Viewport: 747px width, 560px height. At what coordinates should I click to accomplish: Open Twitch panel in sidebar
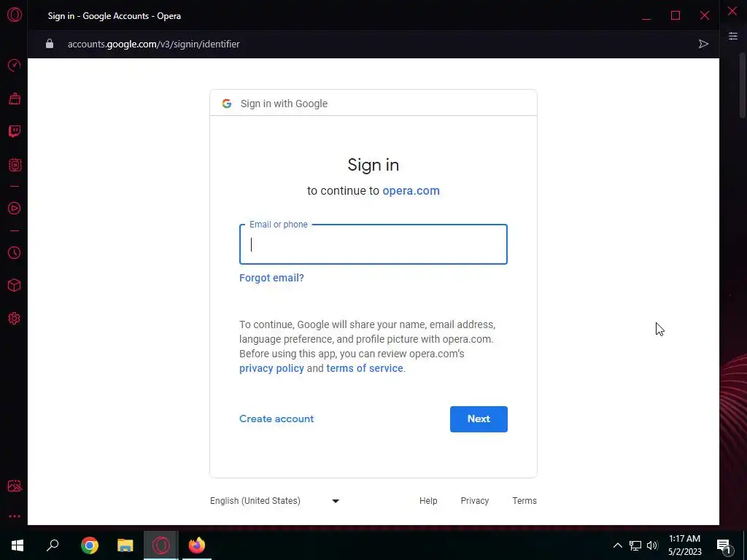15,131
